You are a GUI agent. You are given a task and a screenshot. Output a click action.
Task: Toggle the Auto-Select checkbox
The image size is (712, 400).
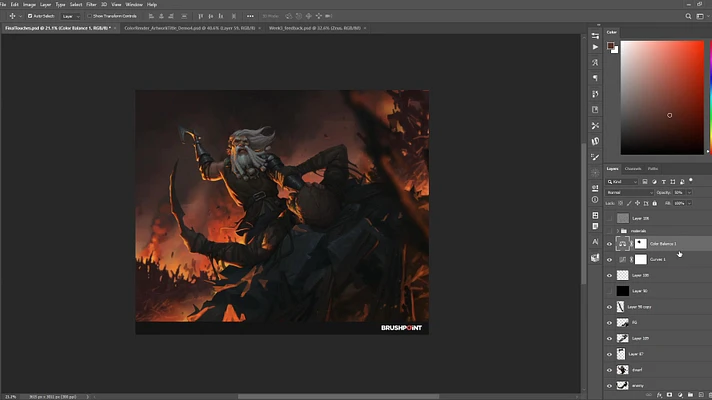(30, 16)
